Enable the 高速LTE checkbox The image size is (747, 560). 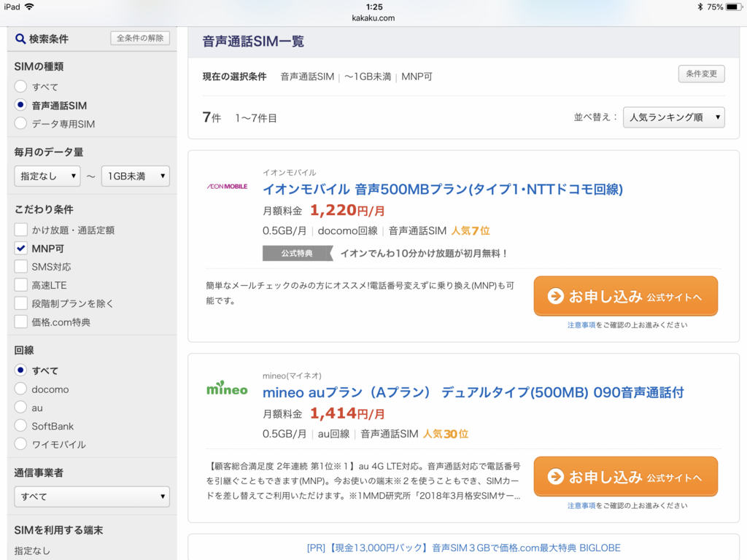click(20, 285)
